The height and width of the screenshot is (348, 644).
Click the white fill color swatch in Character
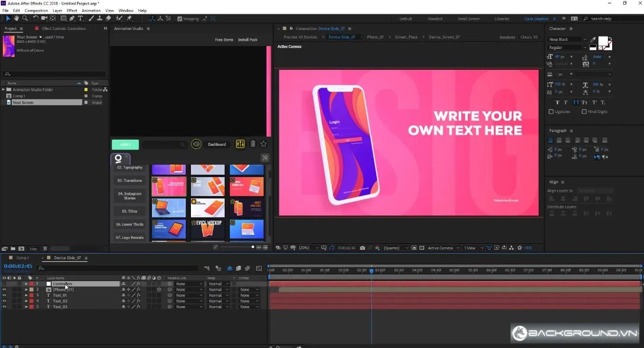click(603, 41)
